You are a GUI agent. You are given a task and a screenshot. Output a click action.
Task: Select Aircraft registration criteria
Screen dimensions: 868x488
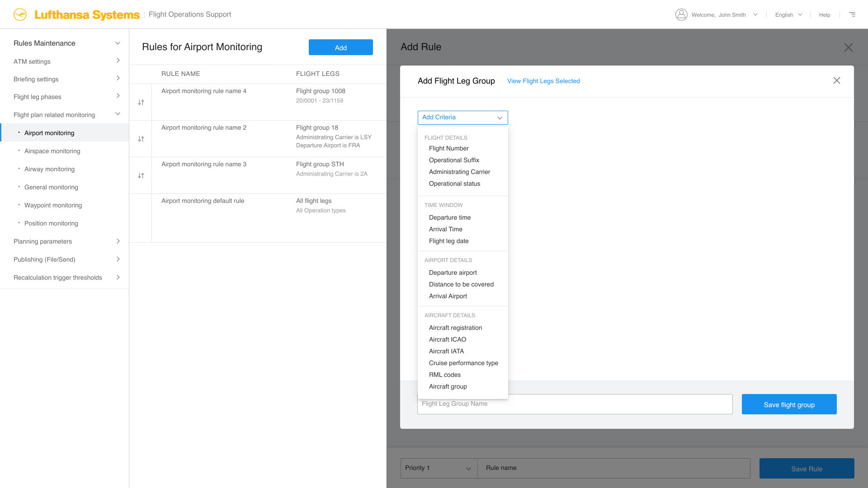click(x=455, y=328)
